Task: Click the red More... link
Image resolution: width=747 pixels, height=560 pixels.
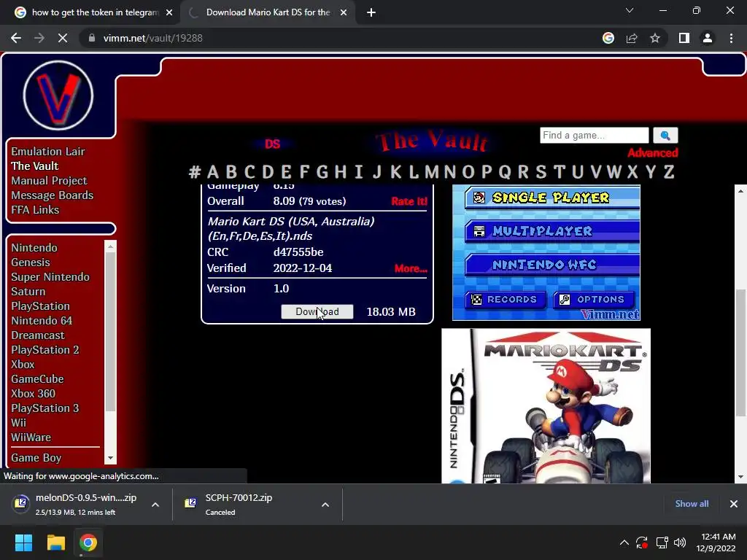Action: [x=411, y=268]
